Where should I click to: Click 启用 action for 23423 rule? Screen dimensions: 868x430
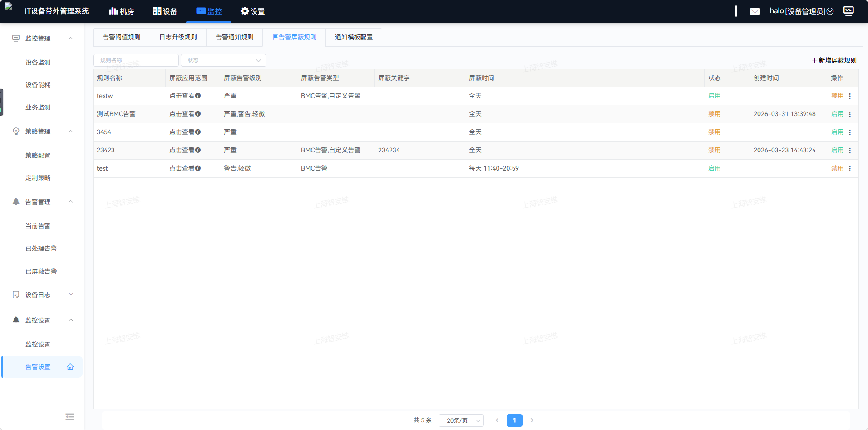[x=837, y=150]
